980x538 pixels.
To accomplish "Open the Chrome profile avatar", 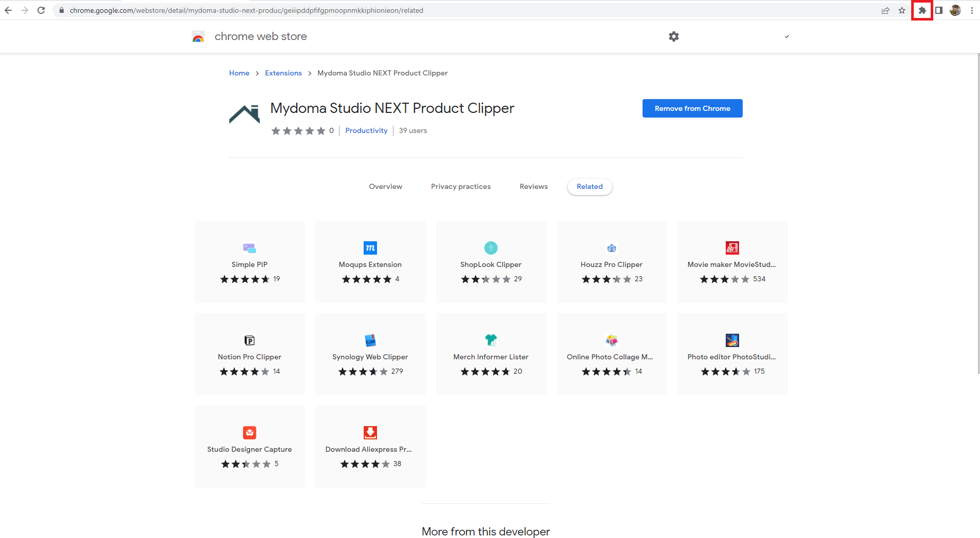I will pyautogui.click(x=955, y=10).
